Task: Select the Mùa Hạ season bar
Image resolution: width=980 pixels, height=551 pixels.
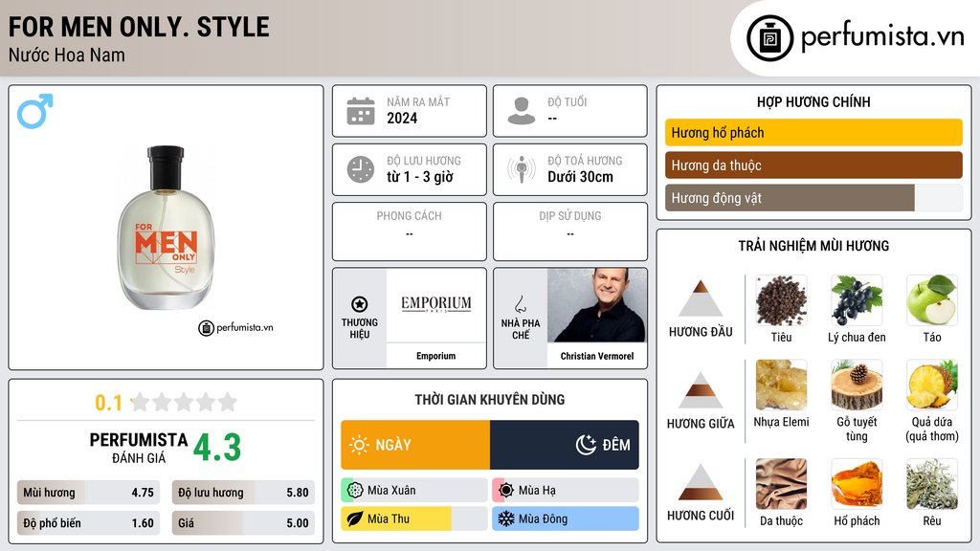Action: click(x=566, y=491)
